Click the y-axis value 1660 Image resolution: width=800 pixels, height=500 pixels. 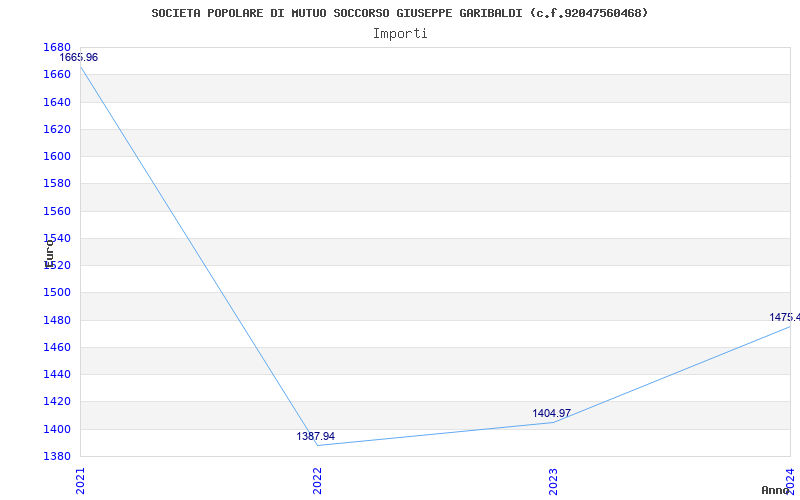57,74
